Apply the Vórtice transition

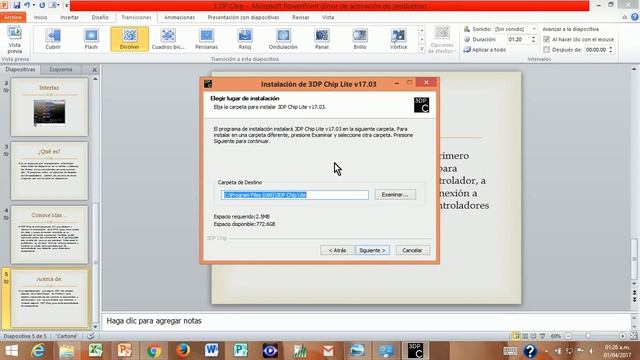[398, 39]
